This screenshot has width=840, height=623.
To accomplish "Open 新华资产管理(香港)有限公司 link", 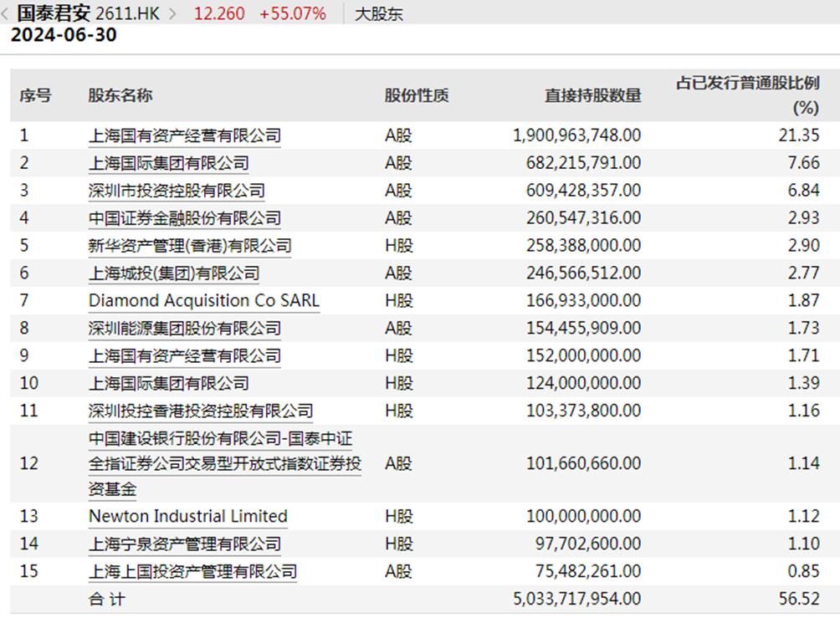I will (x=190, y=246).
